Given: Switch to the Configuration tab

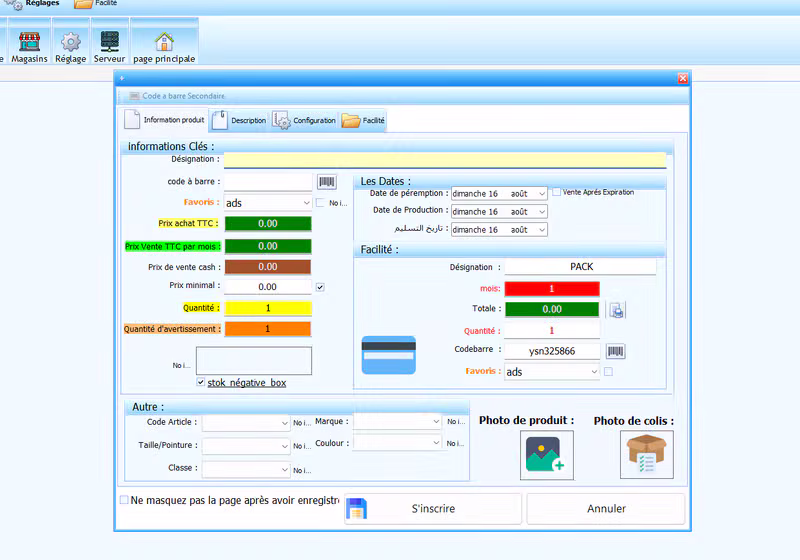Looking at the screenshot, I should tap(304, 120).
